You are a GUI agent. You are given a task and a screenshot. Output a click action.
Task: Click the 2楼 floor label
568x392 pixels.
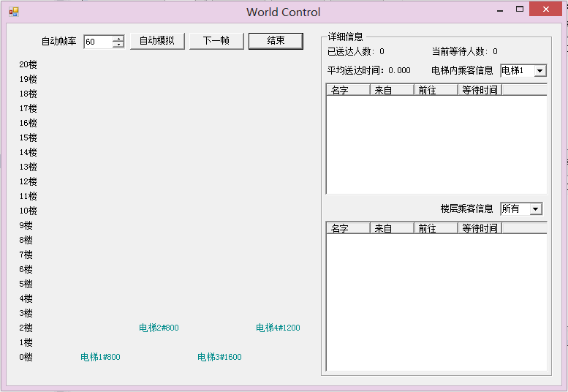pos(26,328)
